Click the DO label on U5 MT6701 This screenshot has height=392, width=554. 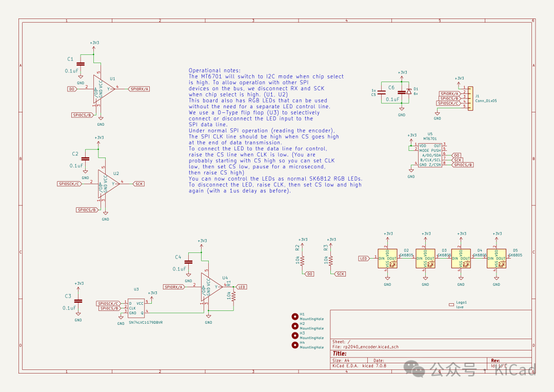(x=457, y=155)
